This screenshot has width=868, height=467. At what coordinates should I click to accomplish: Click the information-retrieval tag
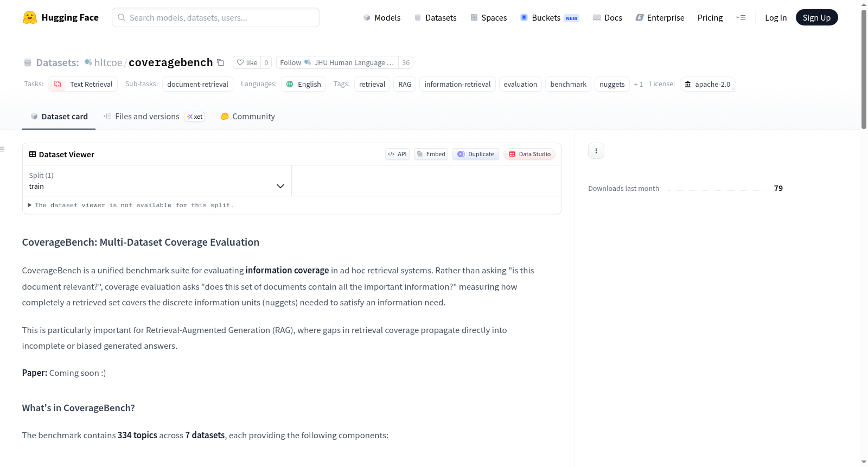(457, 84)
